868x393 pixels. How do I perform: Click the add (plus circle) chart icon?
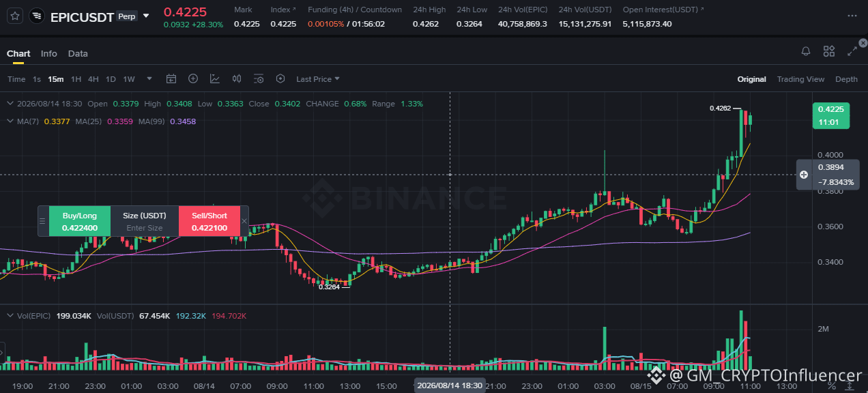tap(193, 79)
